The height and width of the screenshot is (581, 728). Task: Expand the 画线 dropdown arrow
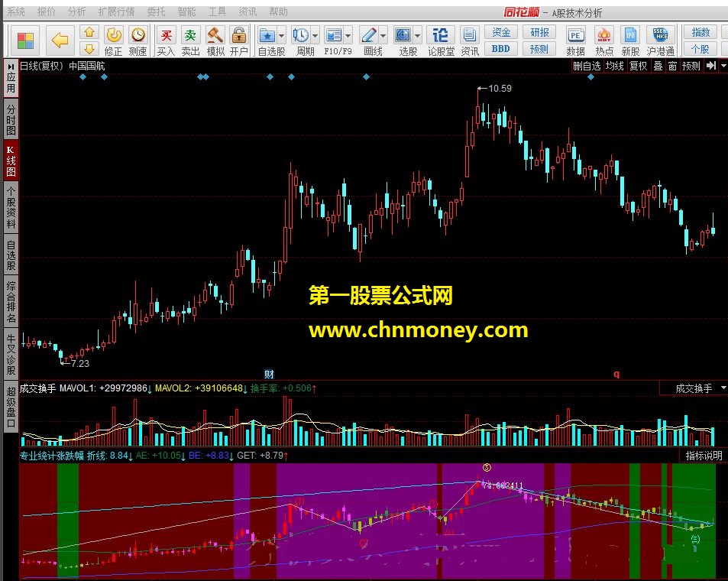click(x=383, y=36)
